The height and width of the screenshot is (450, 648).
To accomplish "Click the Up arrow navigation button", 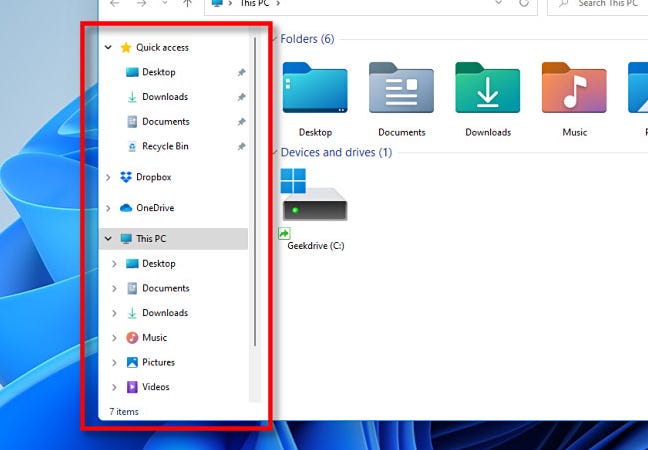I will [187, 4].
